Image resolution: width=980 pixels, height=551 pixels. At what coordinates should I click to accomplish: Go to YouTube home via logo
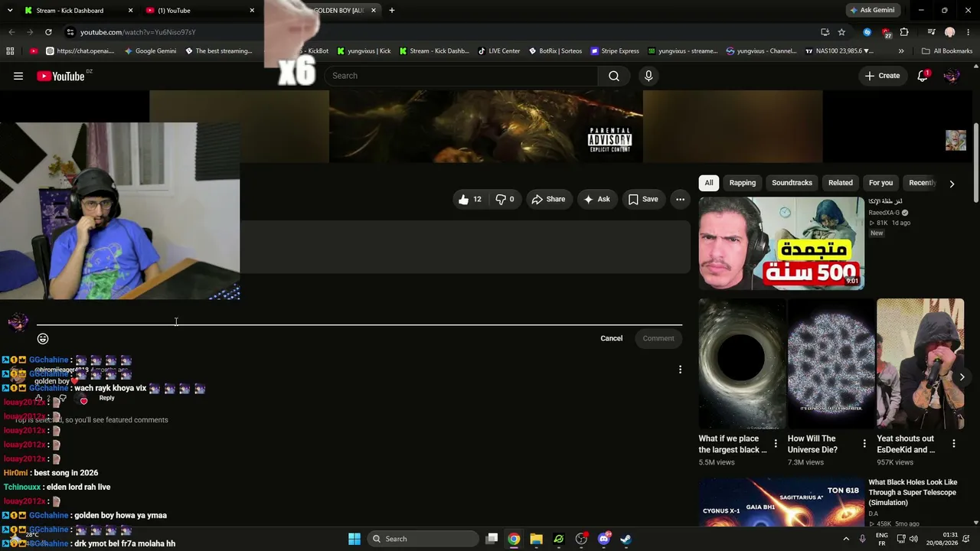[x=60, y=76]
